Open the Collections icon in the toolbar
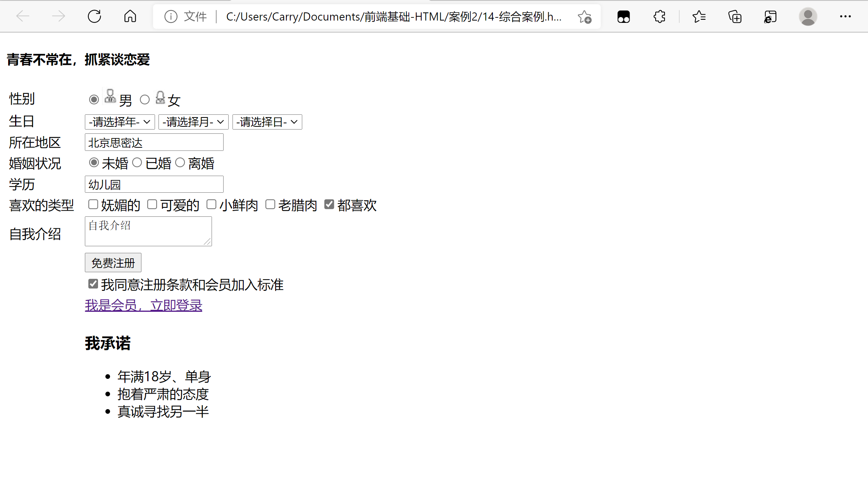Image resolution: width=868 pixels, height=489 pixels. pos(735,16)
